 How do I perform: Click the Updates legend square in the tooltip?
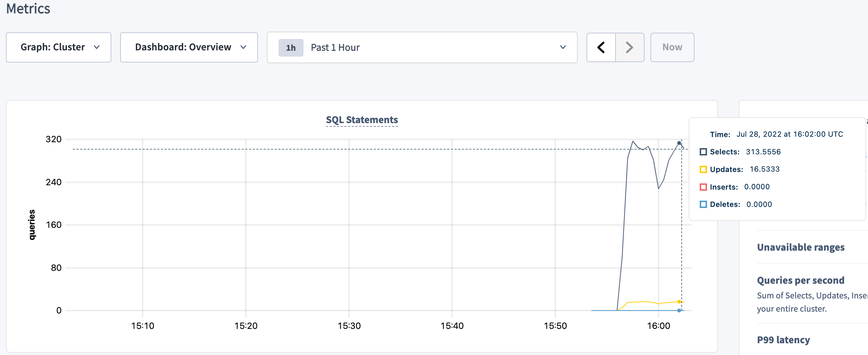point(704,169)
